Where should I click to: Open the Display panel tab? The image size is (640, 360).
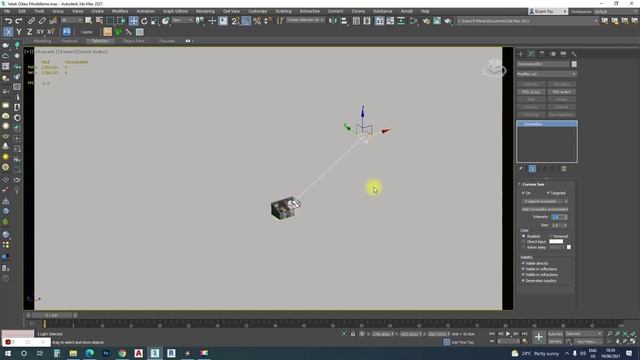563,54
